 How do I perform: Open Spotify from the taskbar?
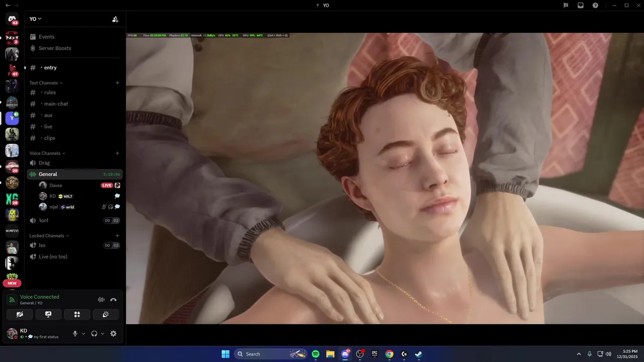tap(315, 354)
